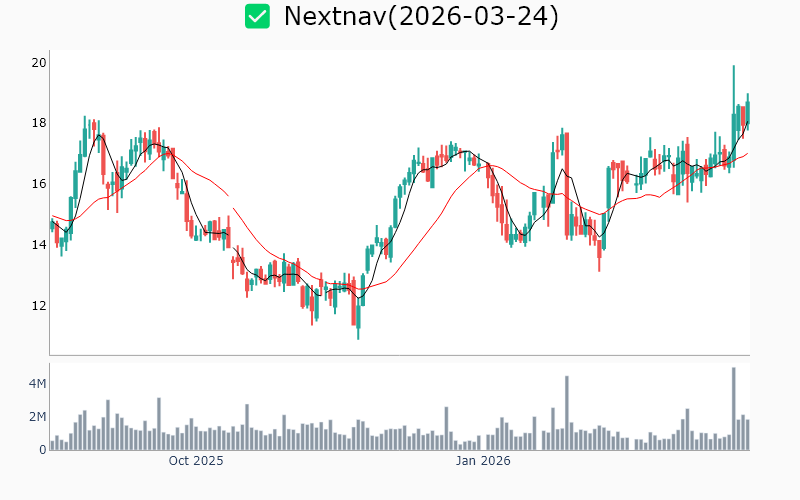Click the green checkmark icon beside the title
This screenshot has height=500, width=800.
coord(258,16)
